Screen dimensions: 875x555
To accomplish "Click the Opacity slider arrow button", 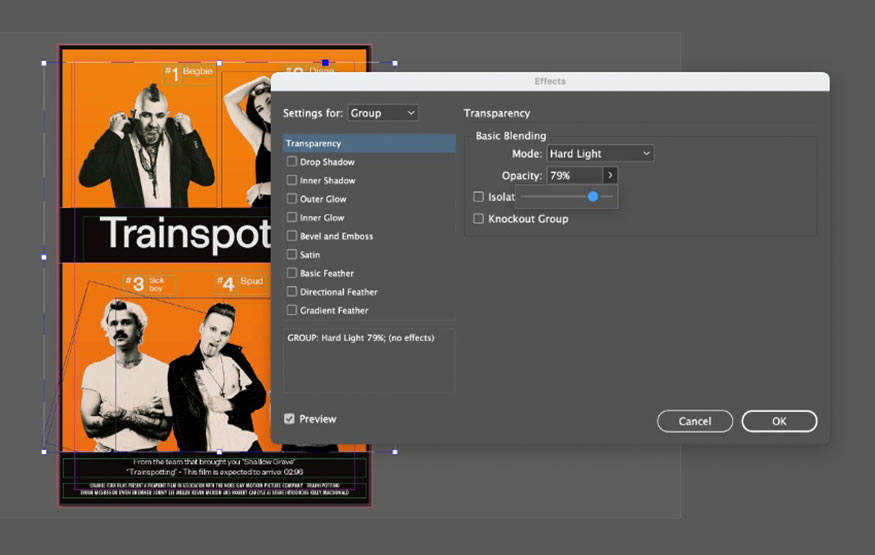I will tap(610, 175).
